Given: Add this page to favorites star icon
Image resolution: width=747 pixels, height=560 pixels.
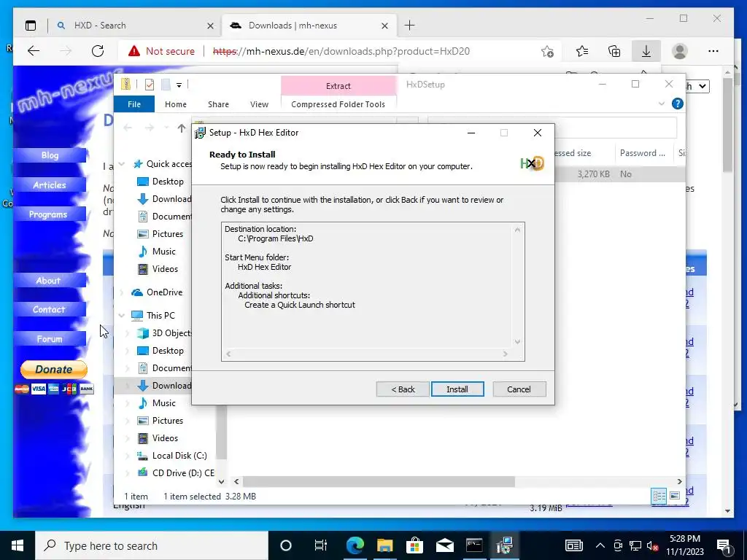Looking at the screenshot, I should click(547, 51).
